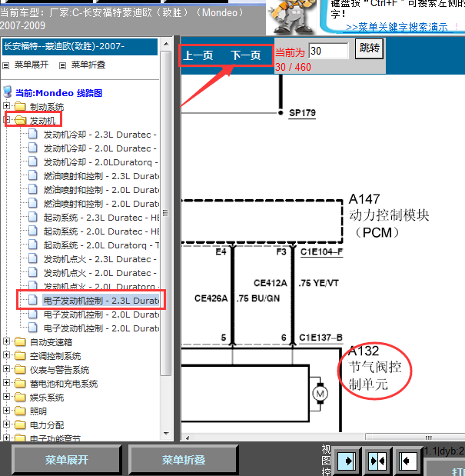Viewport: 465px width, 476px height.
Task: Select the 当前:Mondeo 线路图 root node
Action: pyautogui.click(x=59, y=93)
